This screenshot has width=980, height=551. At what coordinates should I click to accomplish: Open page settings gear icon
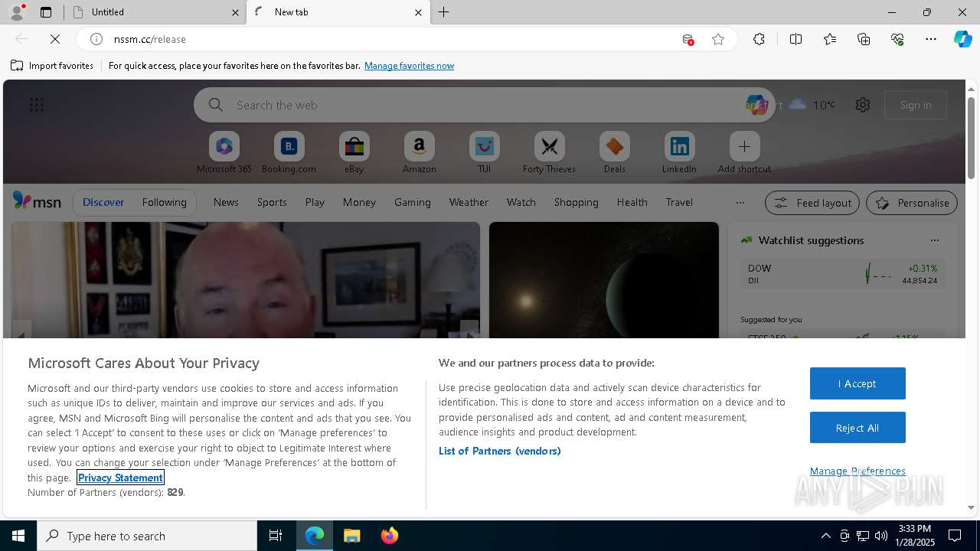coord(863,105)
